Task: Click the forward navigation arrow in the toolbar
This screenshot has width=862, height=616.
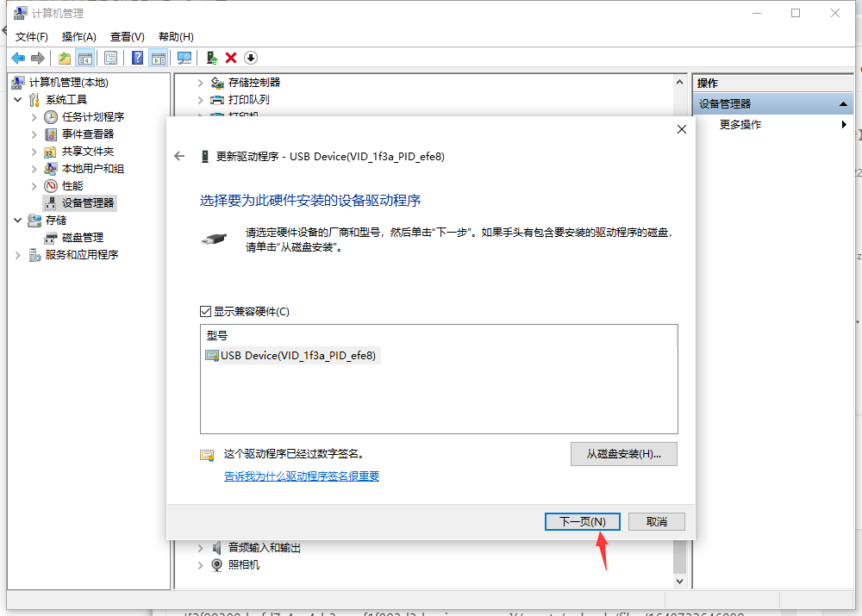Action: (37, 58)
